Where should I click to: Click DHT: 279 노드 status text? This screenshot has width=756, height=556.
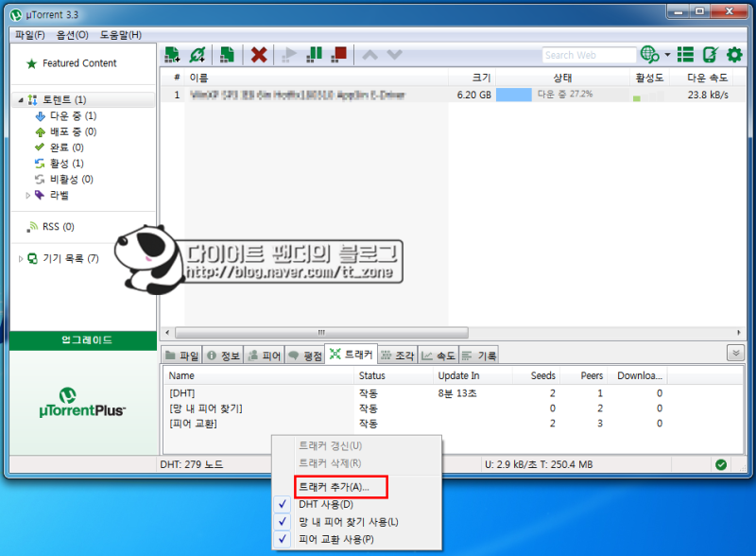point(192,465)
